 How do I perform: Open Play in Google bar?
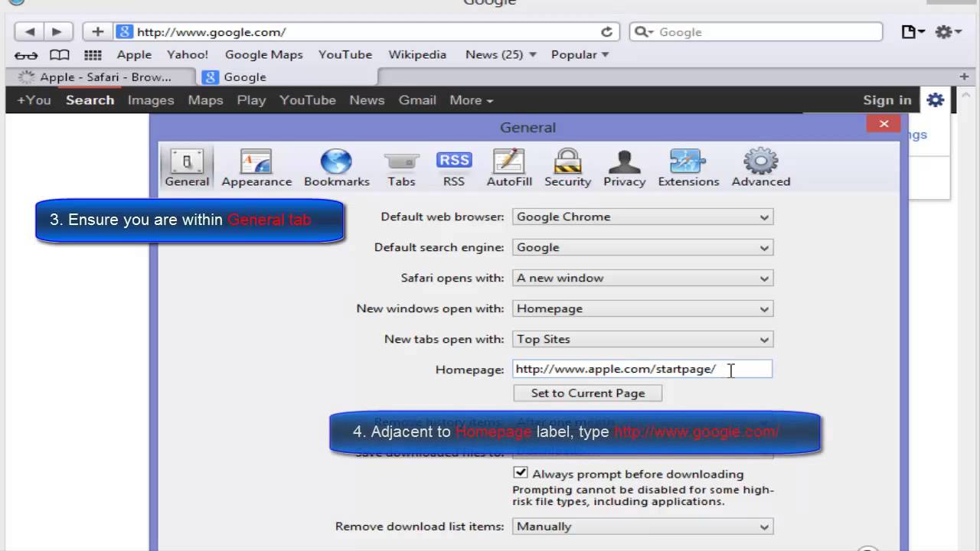point(251,100)
